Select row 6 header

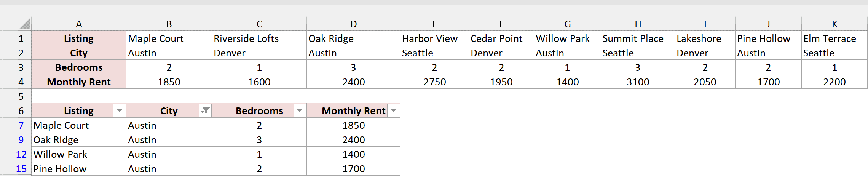16,110
